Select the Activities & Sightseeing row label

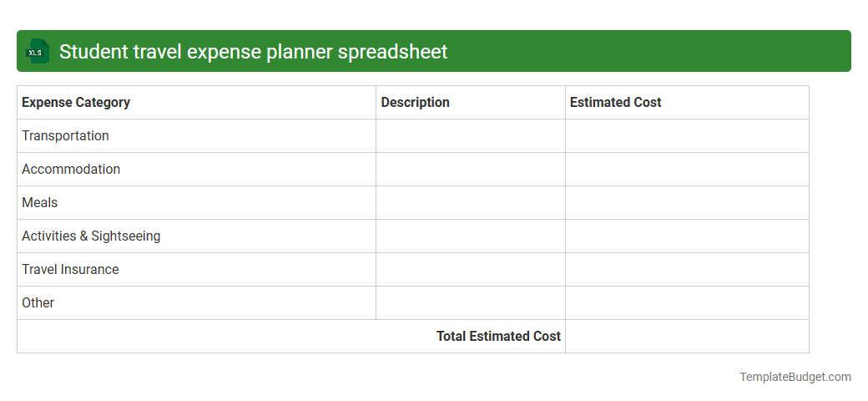91,236
